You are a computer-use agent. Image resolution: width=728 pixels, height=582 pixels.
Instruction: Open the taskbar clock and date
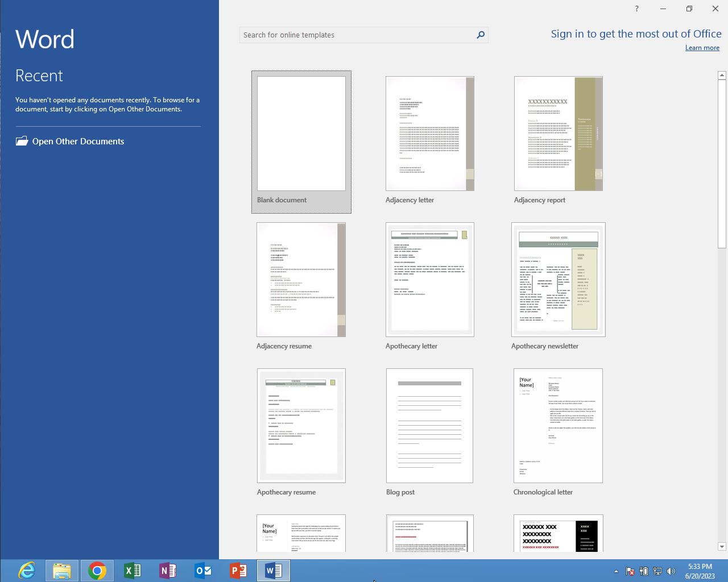[700, 571]
